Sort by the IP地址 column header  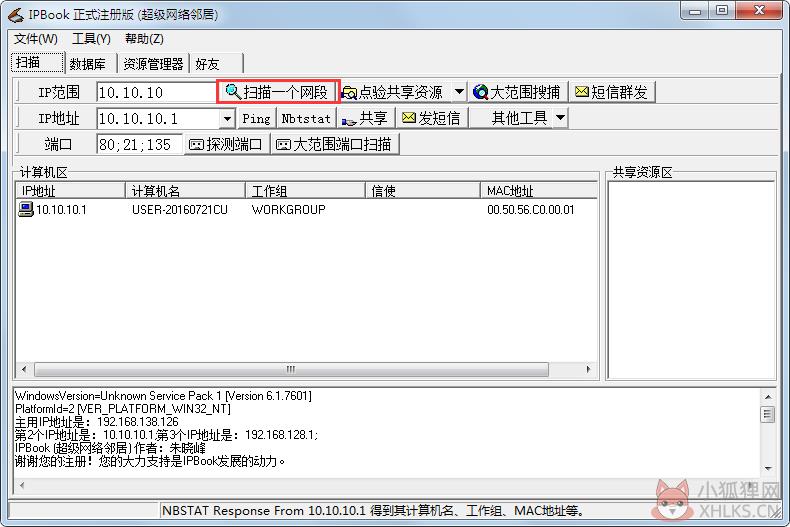click(x=70, y=191)
